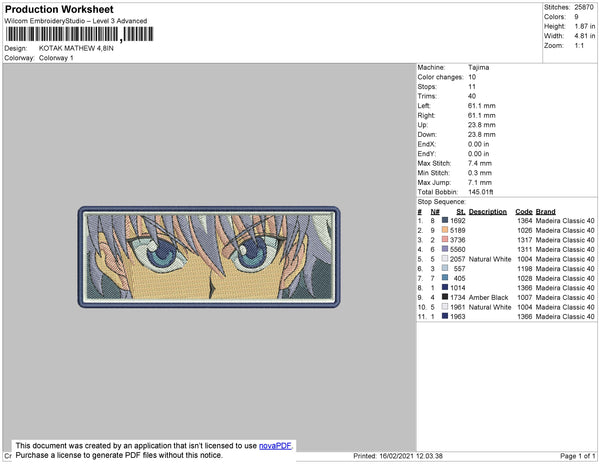The width and height of the screenshot is (600, 464).
Task: Select the 'Description' column header
Action: click(488, 212)
